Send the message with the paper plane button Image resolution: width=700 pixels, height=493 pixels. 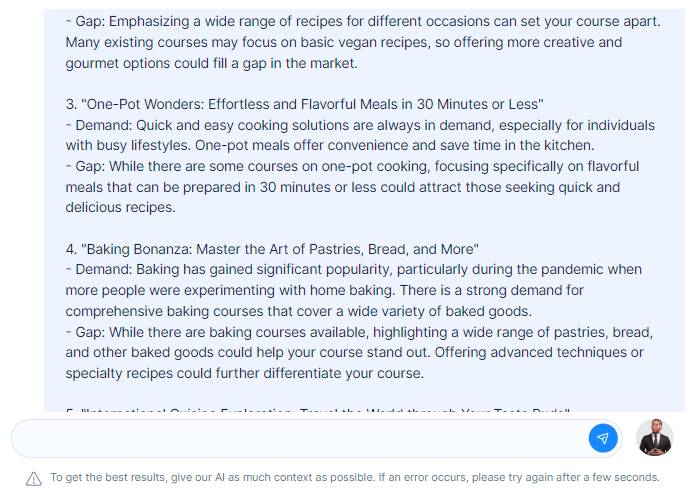click(603, 438)
